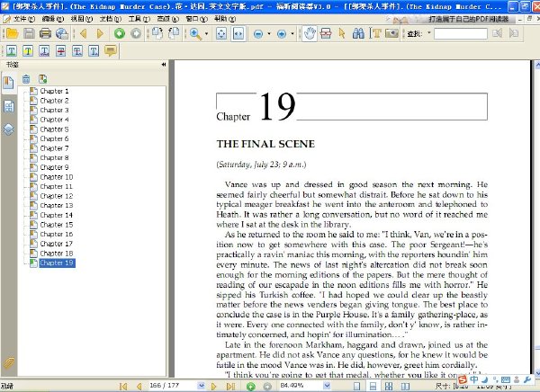540x392 pixels.
Task: Click find next result button
Action: [514, 33]
